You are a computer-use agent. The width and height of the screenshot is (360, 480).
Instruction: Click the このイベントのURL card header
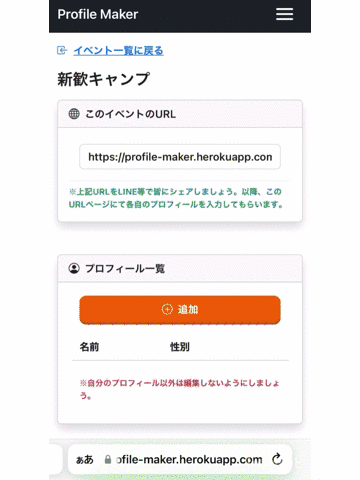click(x=180, y=114)
